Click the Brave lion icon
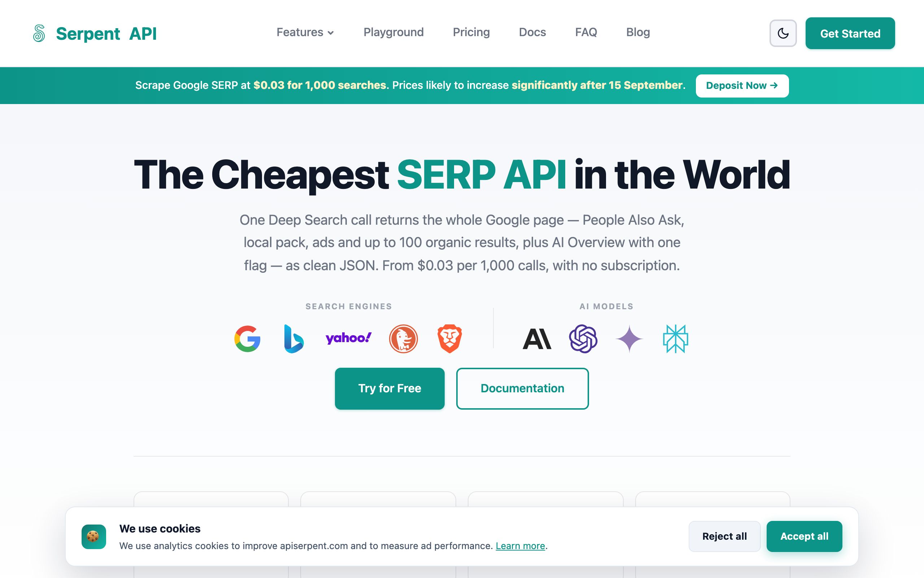Viewport: 924px width, 578px height. tap(449, 339)
